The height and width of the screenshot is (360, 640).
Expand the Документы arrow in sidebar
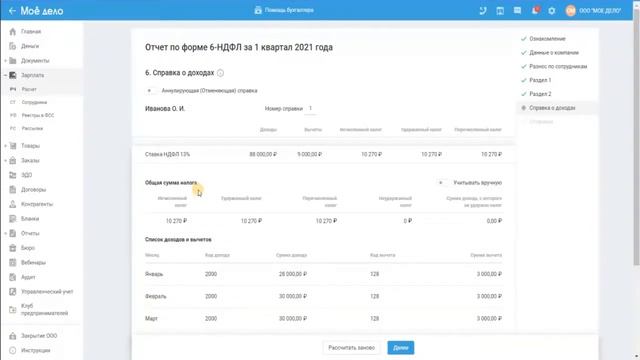[5, 61]
